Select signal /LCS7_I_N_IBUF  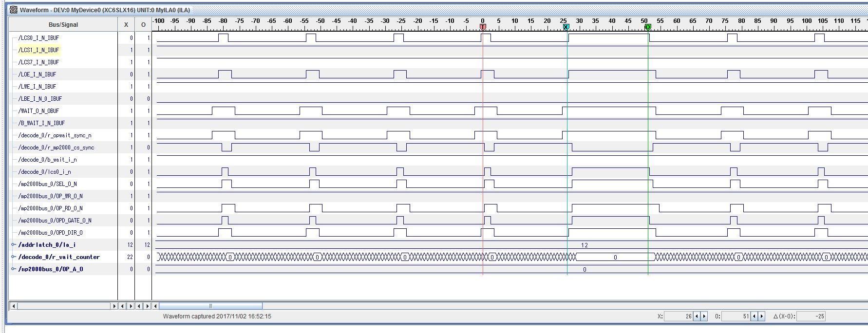38,62
